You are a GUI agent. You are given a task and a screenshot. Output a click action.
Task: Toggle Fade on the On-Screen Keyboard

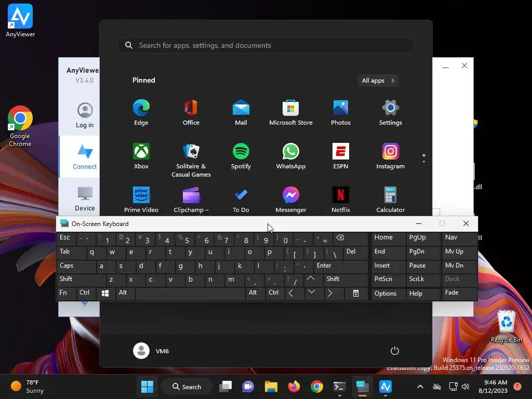pos(459,294)
